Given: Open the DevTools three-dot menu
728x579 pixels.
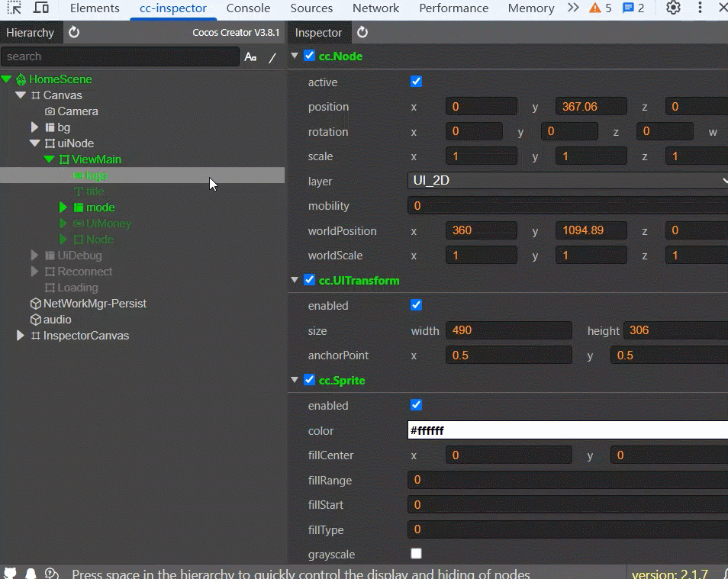Looking at the screenshot, I should click(700, 8).
